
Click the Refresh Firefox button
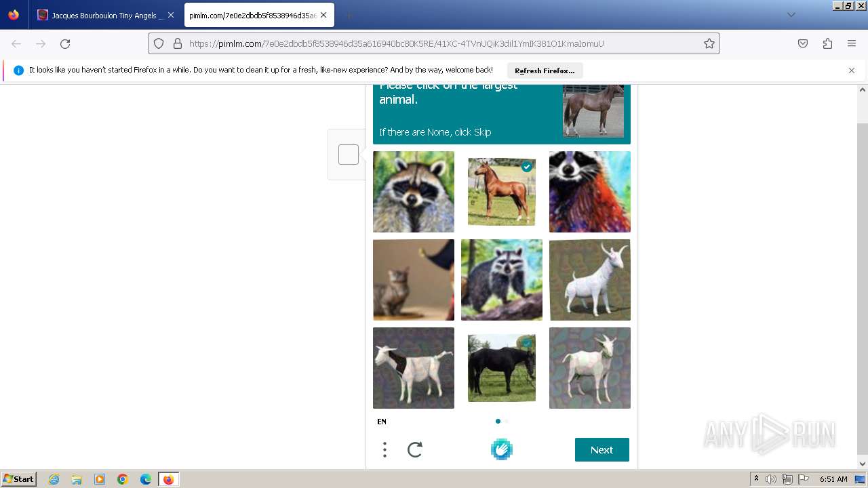coord(545,70)
